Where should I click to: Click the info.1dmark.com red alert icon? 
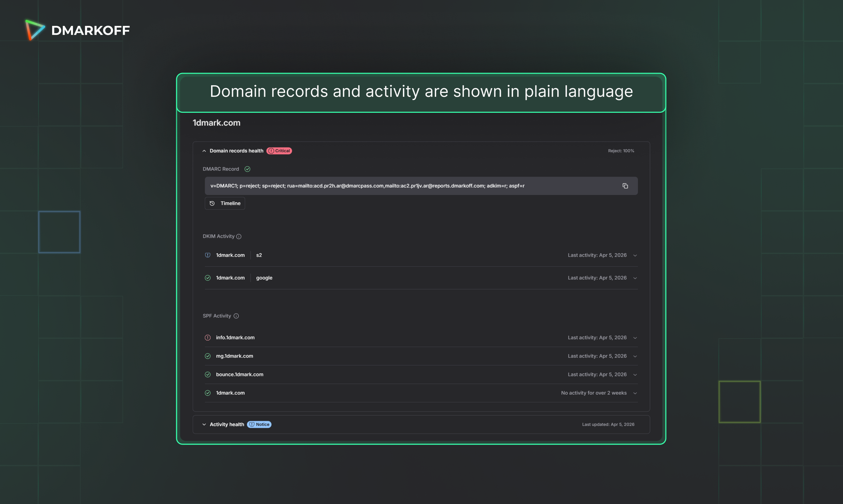[x=208, y=338]
